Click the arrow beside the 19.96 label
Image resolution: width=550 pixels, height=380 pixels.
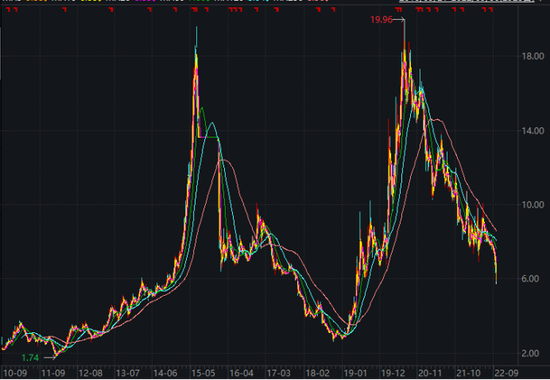point(399,20)
